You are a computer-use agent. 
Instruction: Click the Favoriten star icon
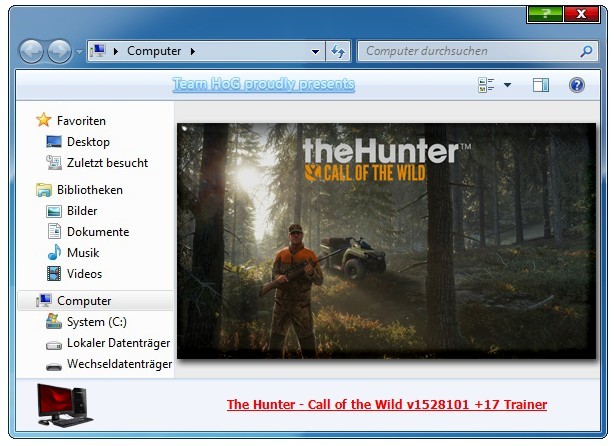coord(43,120)
